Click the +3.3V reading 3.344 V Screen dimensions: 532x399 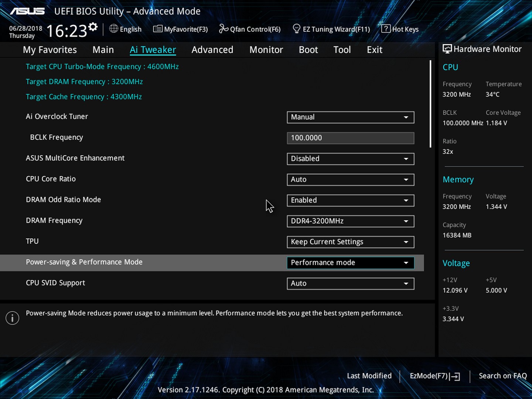453,319
